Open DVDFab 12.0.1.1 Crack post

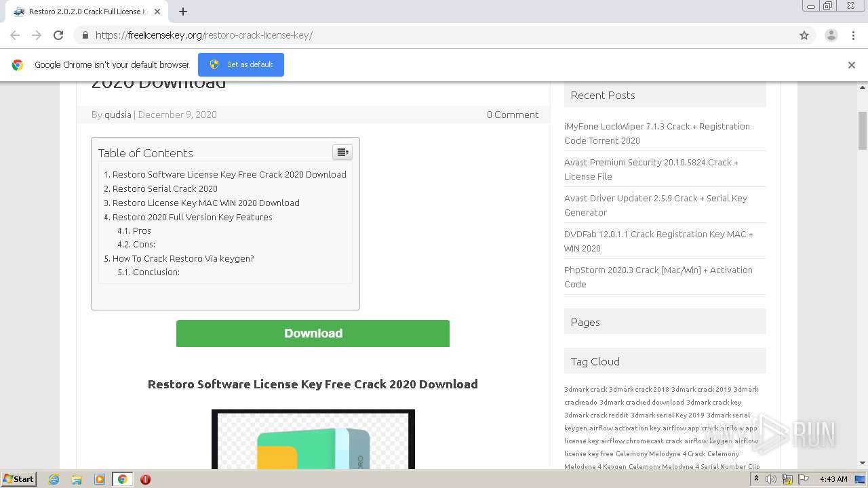(x=658, y=241)
